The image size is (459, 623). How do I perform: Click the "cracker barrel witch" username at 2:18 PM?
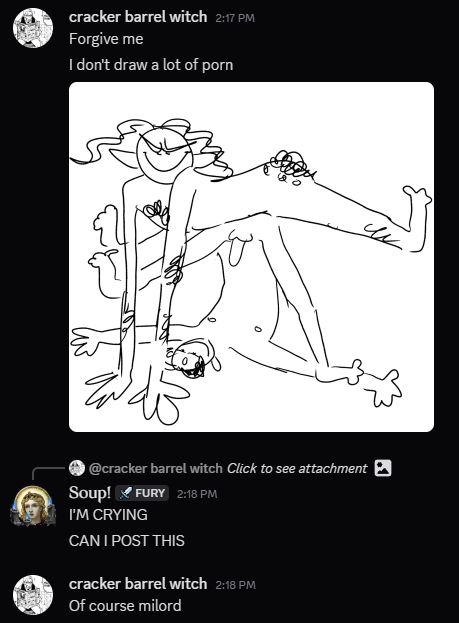138,584
